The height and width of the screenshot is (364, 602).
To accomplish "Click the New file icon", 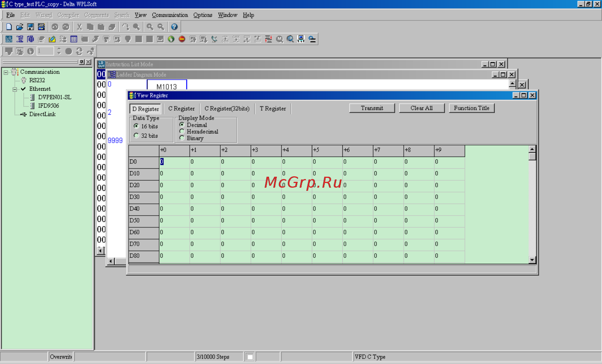I will pos(9,27).
